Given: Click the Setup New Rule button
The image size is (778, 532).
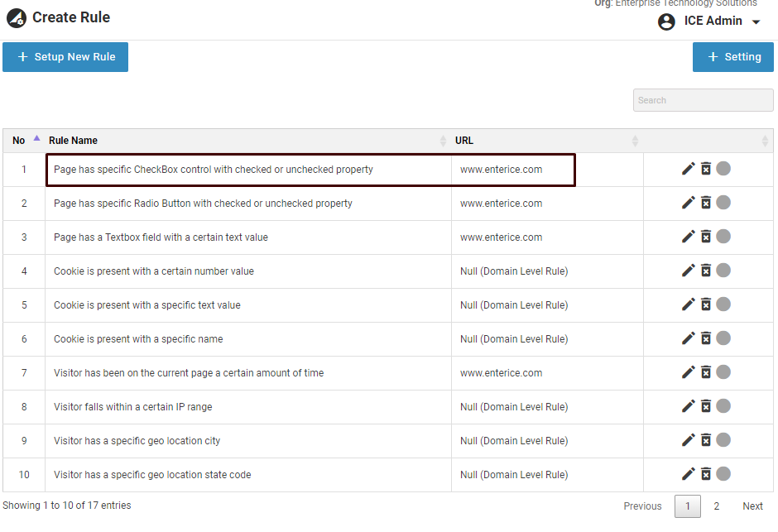Looking at the screenshot, I should pos(65,57).
